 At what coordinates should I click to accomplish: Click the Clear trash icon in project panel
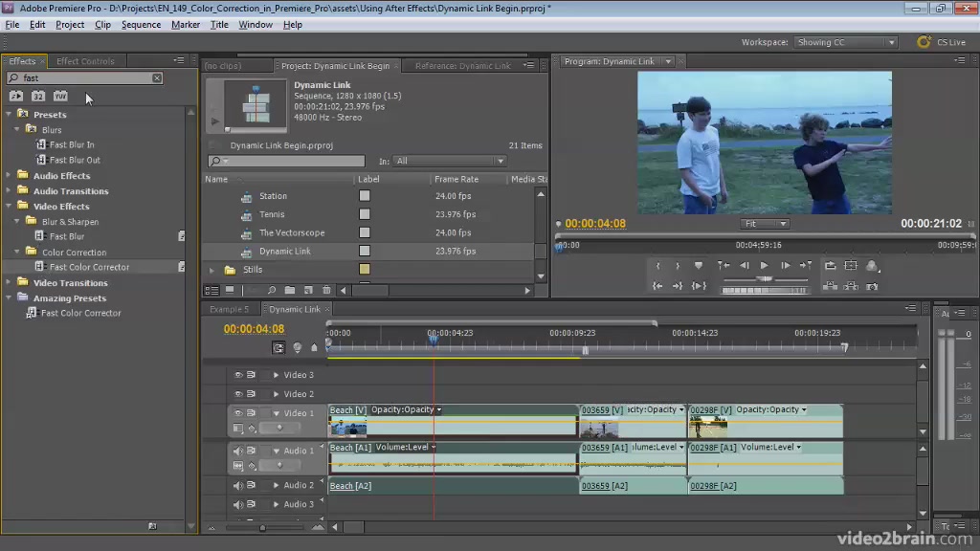click(326, 291)
